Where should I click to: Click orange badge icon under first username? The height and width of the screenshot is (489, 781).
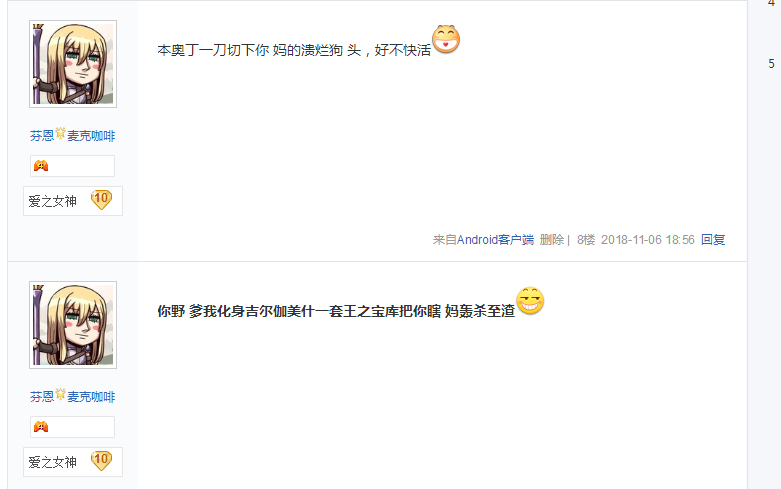point(41,166)
